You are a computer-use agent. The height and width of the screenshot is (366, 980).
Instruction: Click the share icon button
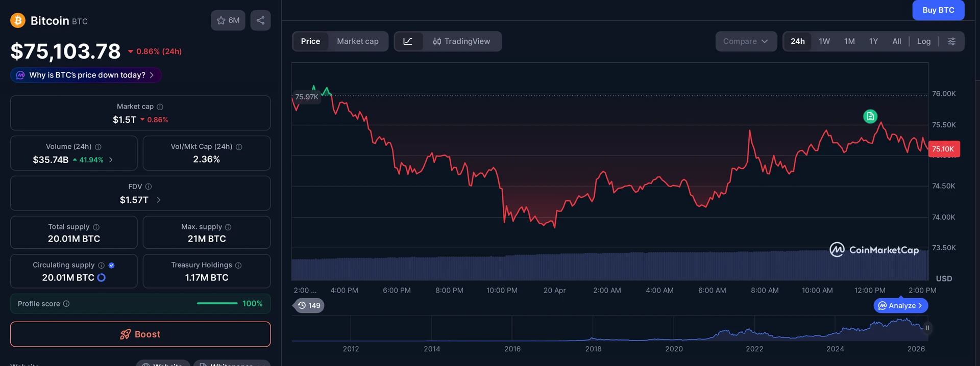260,20
